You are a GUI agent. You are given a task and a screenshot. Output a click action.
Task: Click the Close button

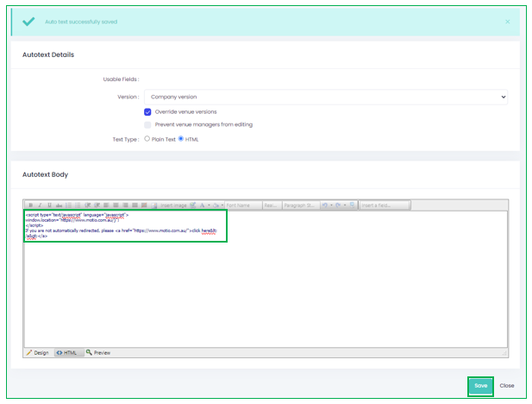click(x=506, y=386)
